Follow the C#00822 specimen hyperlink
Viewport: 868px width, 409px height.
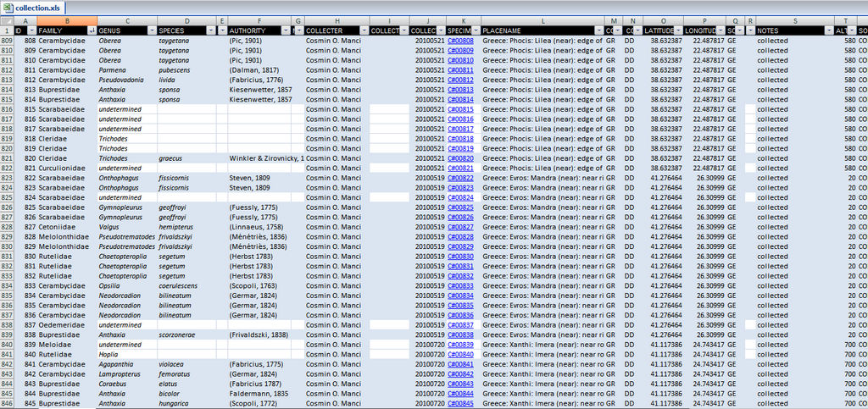(x=460, y=178)
